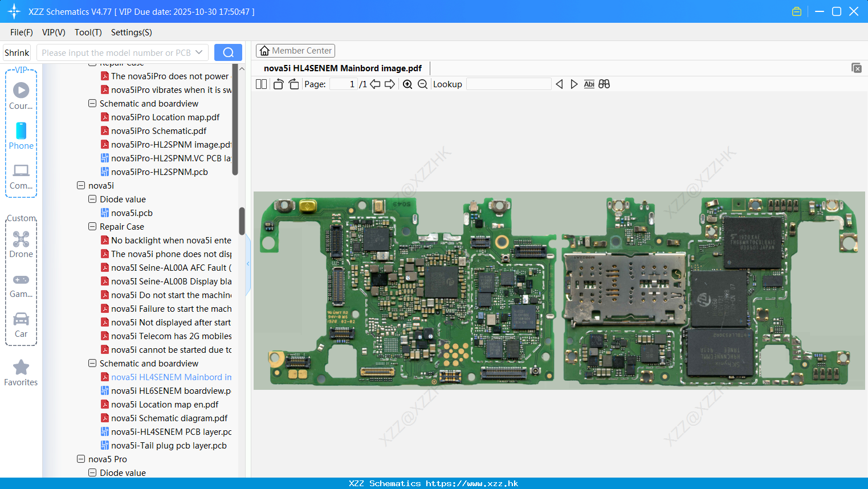Collapse the novaSi tree node

click(81, 186)
